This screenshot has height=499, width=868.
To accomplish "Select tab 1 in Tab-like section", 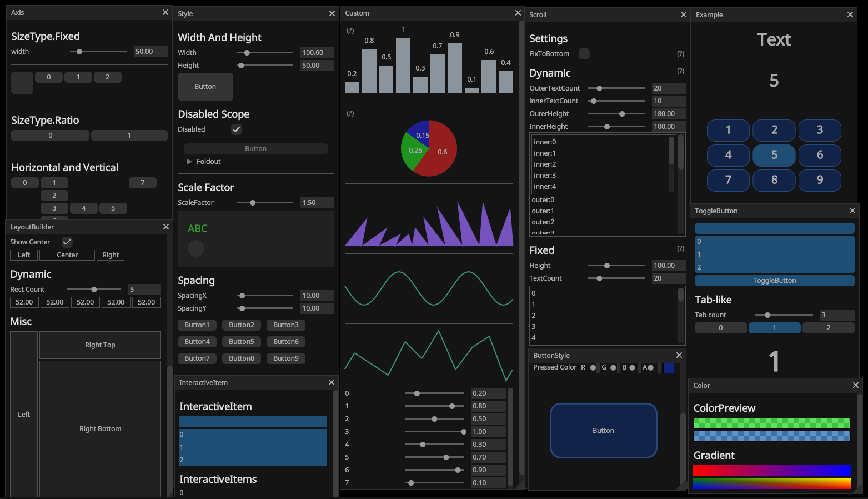I will 774,328.
